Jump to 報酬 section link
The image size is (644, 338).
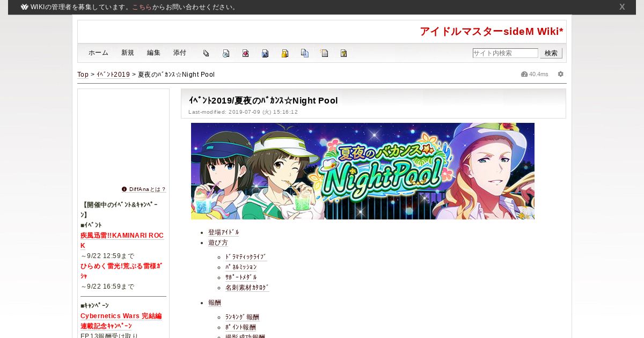point(215,303)
